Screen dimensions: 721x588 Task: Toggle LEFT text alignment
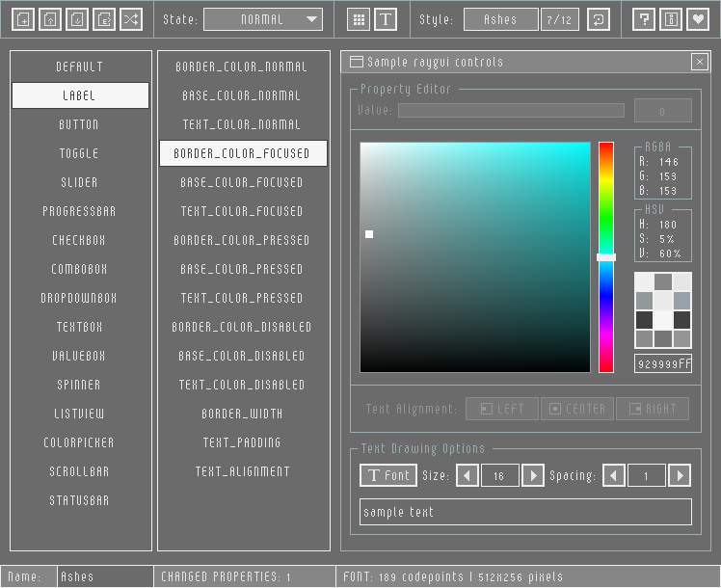coord(502,409)
